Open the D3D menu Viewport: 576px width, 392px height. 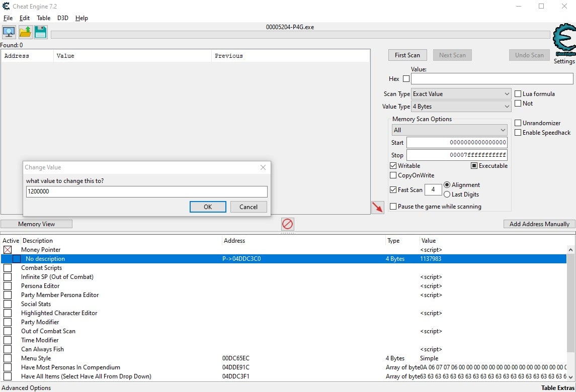[x=63, y=18]
